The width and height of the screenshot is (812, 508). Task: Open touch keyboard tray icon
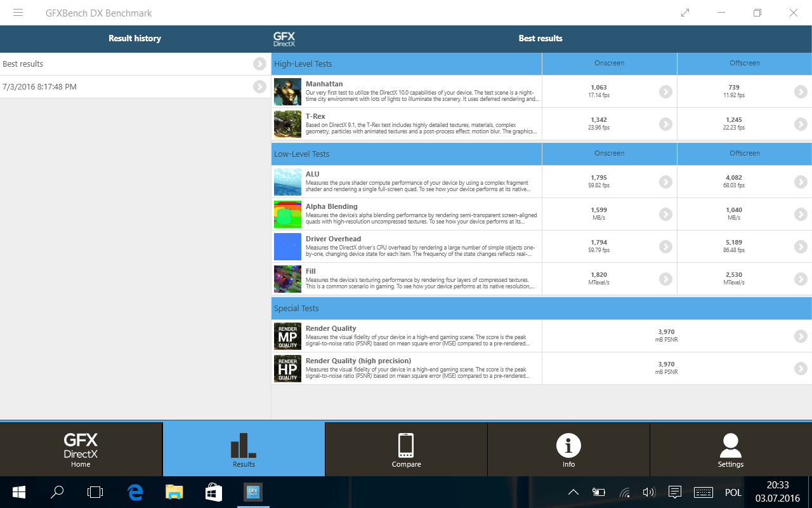pos(704,492)
